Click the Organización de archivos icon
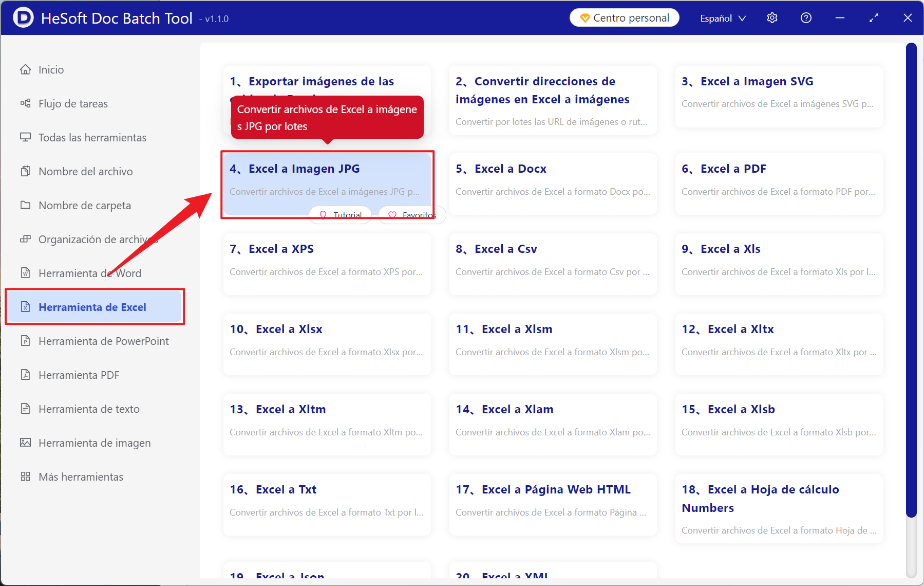 (x=25, y=239)
